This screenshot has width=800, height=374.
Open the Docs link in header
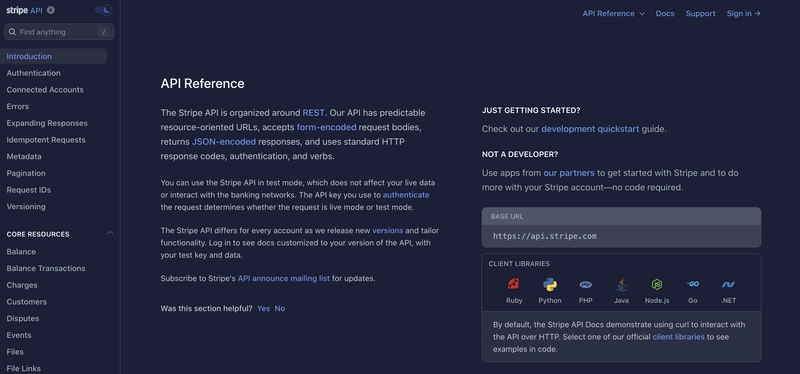tap(665, 13)
